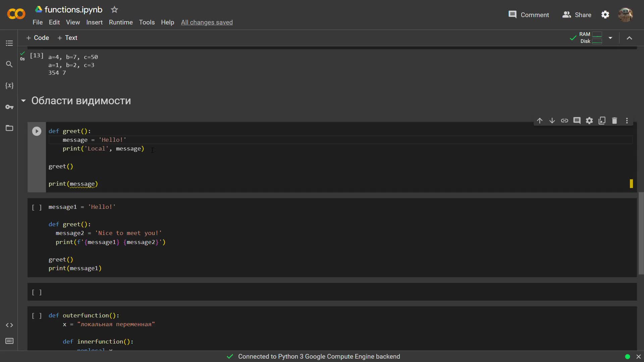Run the message1 = 'Hello!' cell
644x362 pixels.
[x=37, y=207]
